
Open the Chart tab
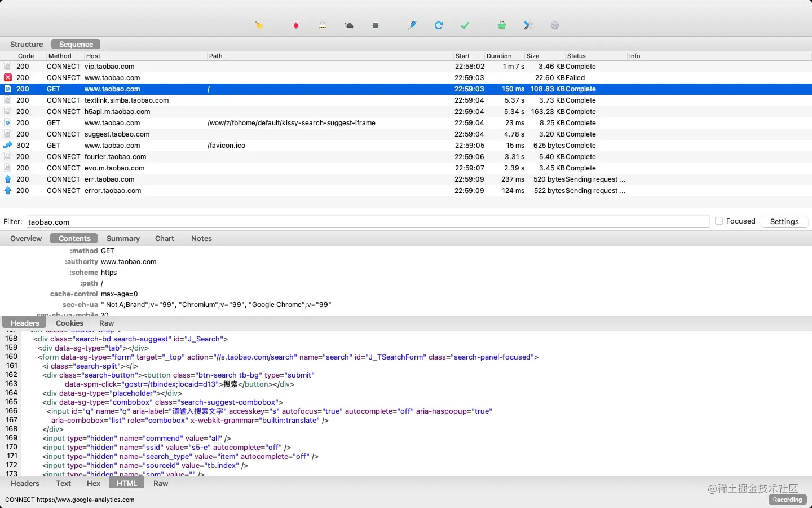(165, 239)
